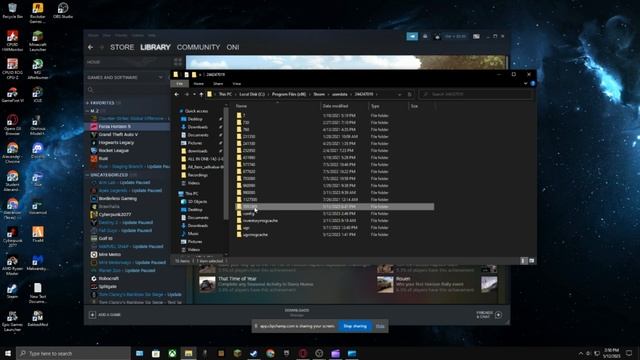Screen dimensions: 640x360
Task: Switch to details view icon in status bar
Action: tap(524, 261)
